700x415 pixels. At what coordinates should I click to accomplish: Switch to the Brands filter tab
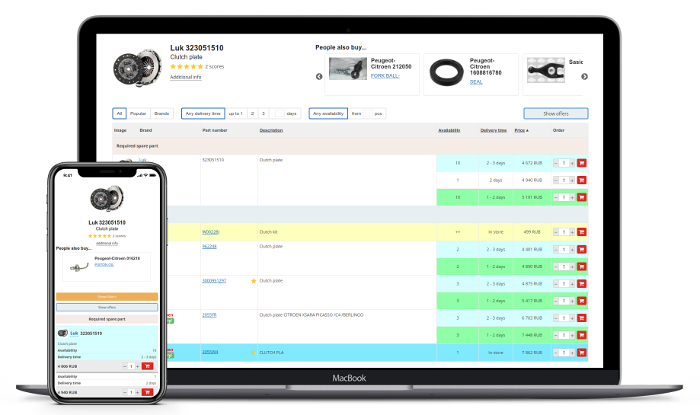(162, 113)
